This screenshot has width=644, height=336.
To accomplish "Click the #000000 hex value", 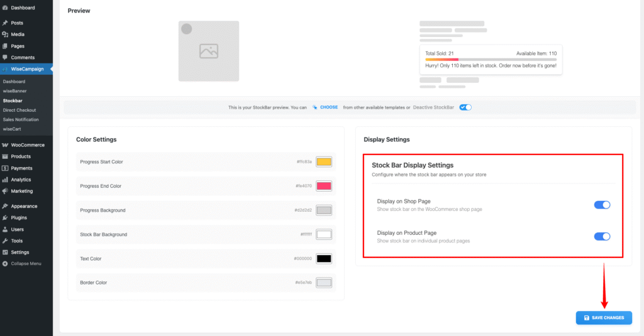I will point(303,259).
